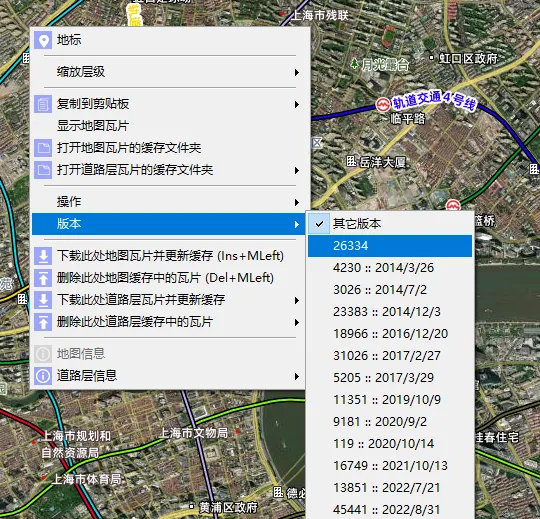Choose 删除此处地图缓存中的瓦片 (Del+MLeft)

coord(168,278)
